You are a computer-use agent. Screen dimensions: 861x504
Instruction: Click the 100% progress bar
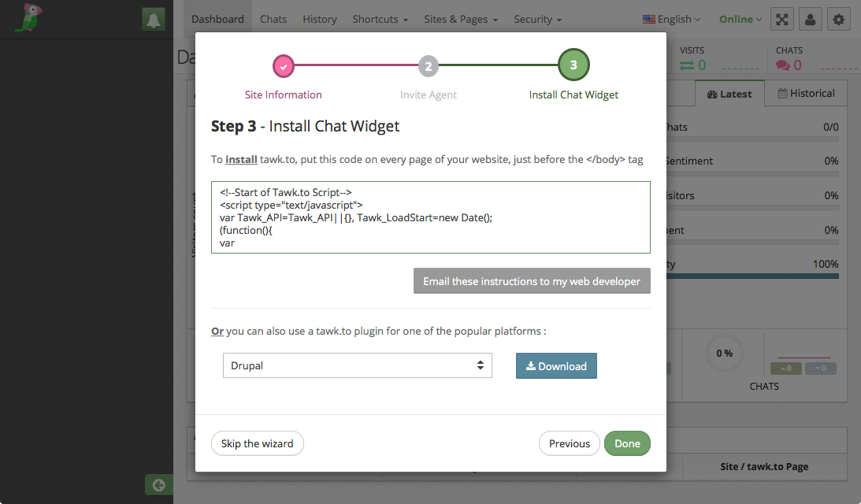point(752,276)
